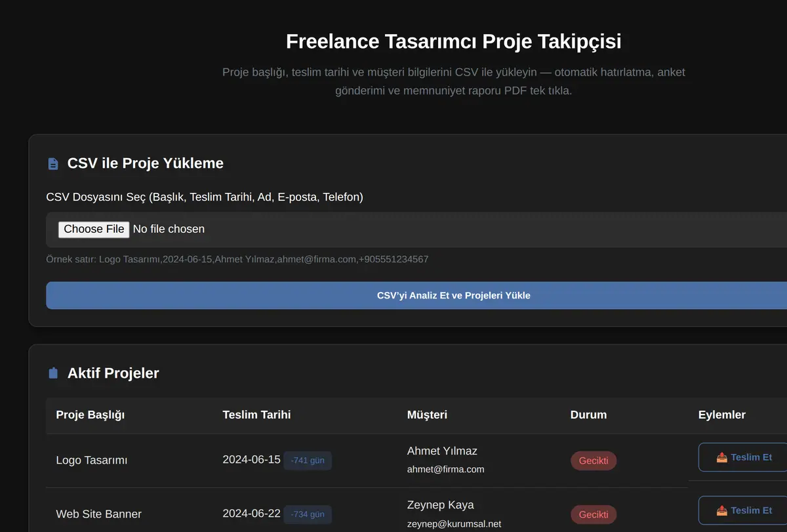Select the Proje Başlığı column header

pyautogui.click(x=91, y=415)
